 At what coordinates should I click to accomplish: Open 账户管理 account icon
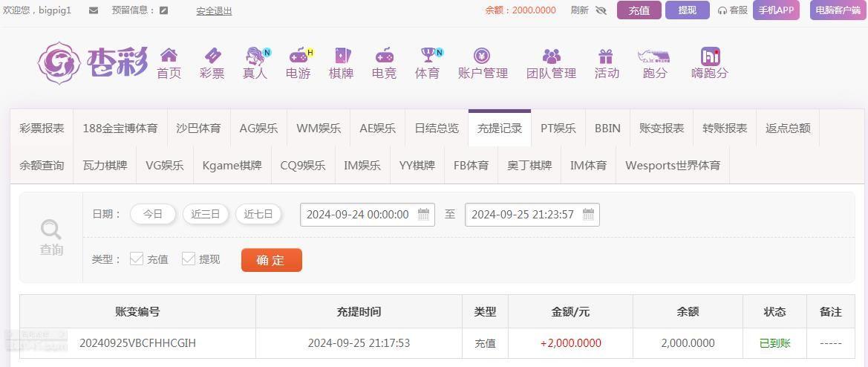point(482,56)
